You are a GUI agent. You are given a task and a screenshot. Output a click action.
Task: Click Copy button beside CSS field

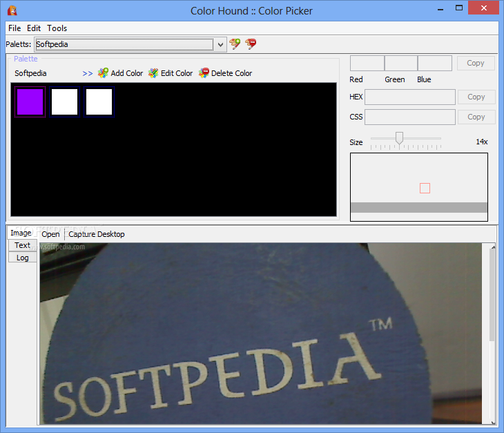pyautogui.click(x=476, y=117)
